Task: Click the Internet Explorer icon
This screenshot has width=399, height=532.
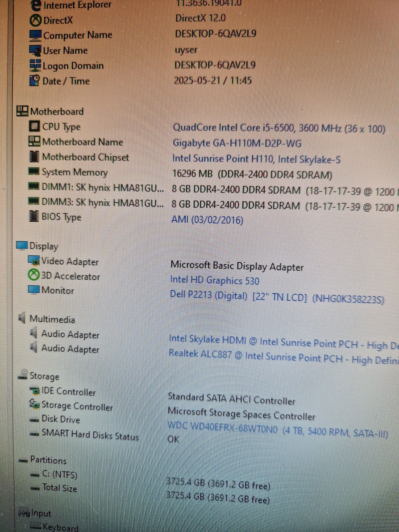Action: [x=36, y=5]
